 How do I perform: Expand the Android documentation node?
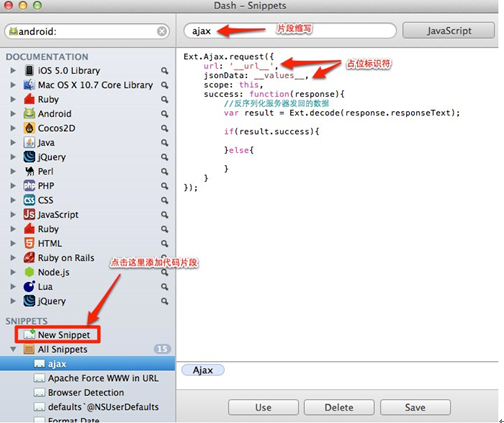[x=13, y=114]
